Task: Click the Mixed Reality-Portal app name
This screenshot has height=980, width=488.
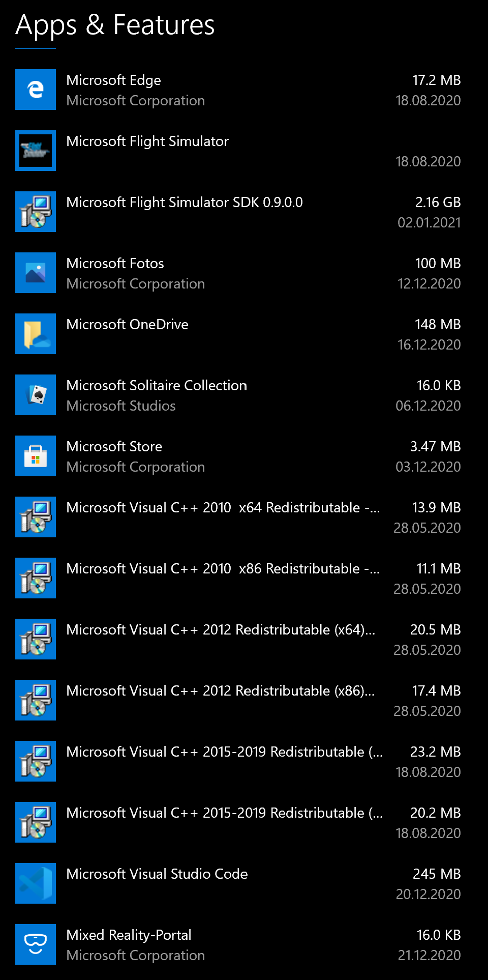Action: 129,935
